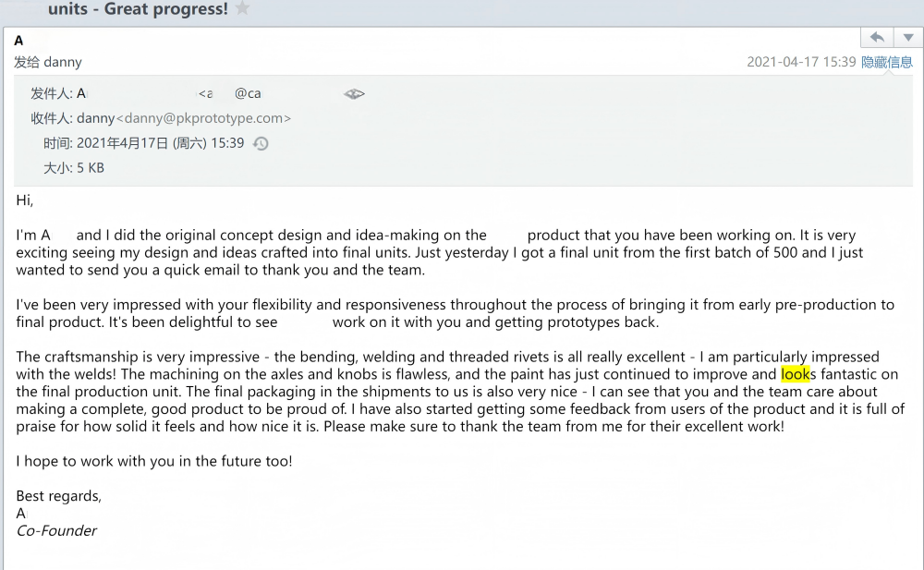Screen dimensions: 924x570
Task: Click the yellow highlighted word 'look'
Action: point(795,374)
